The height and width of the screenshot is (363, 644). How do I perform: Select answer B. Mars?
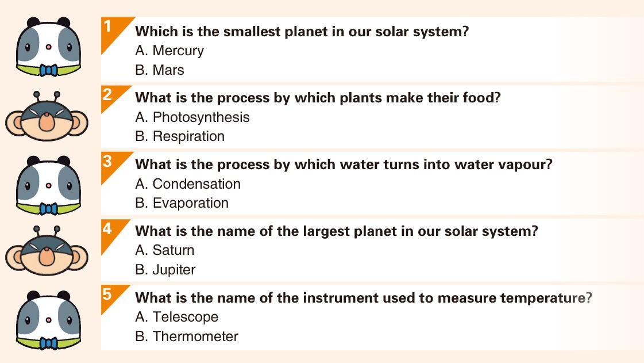159,70
